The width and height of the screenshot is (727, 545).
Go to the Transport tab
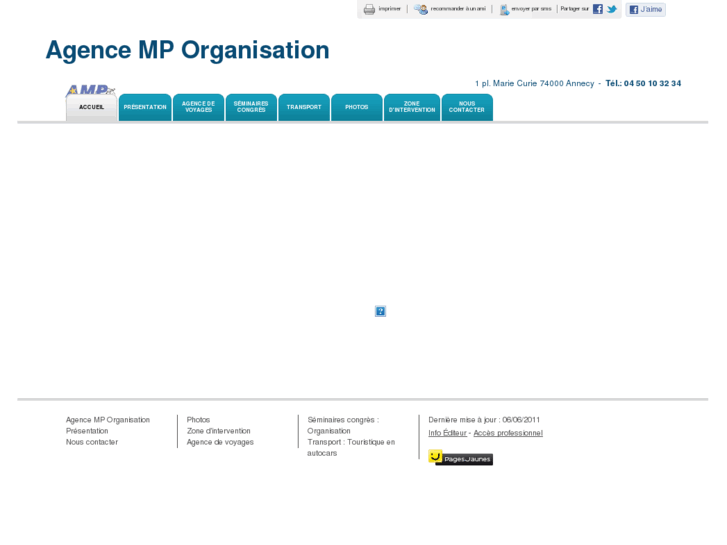pos(304,107)
